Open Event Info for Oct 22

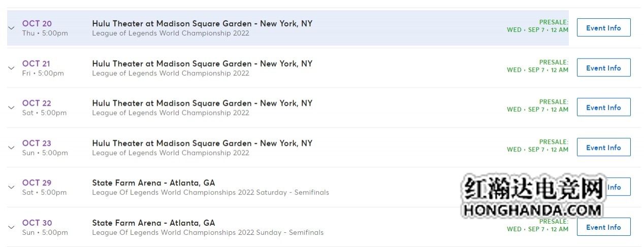(603, 107)
